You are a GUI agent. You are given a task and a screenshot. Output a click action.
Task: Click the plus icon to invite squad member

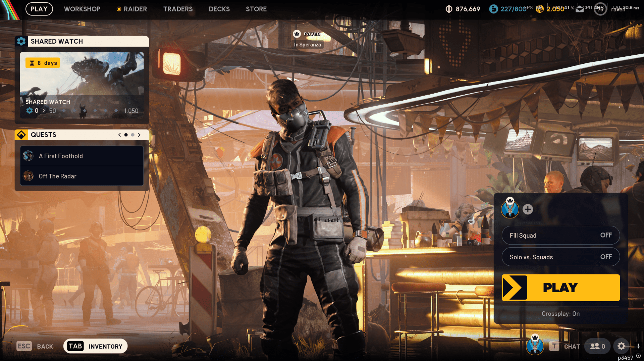click(528, 209)
